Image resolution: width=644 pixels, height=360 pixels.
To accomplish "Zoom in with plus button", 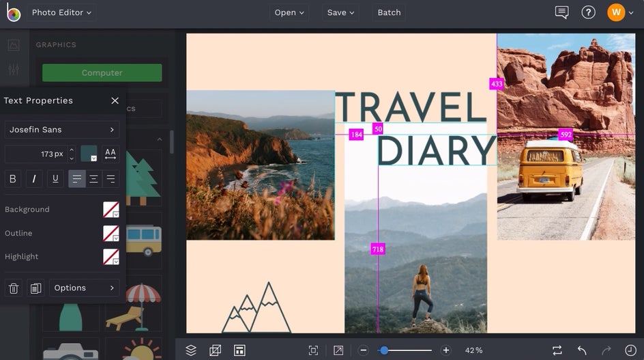I will (445, 350).
